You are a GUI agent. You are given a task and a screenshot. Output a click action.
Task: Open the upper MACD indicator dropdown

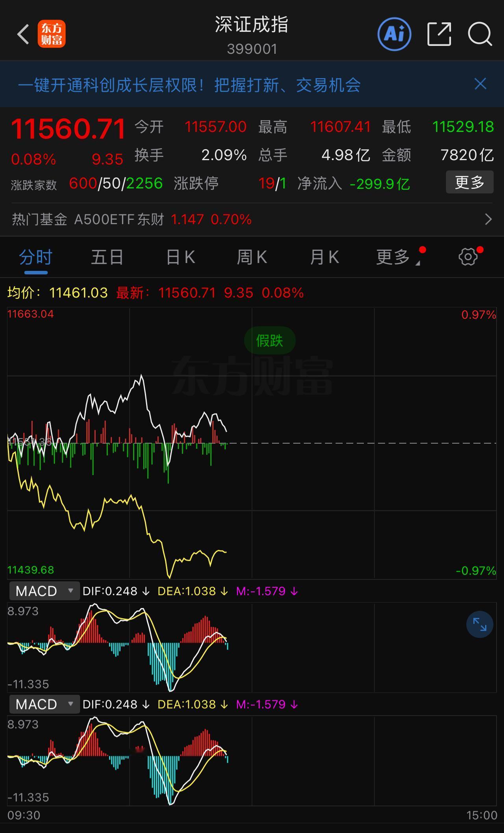point(44,591)
